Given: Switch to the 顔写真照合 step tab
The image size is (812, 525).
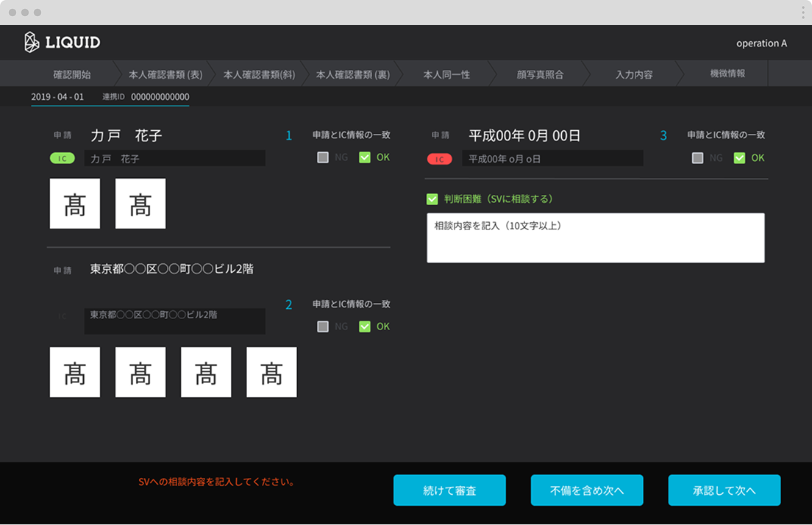Looking at the screenshot, I should click(x=539, y=74).
